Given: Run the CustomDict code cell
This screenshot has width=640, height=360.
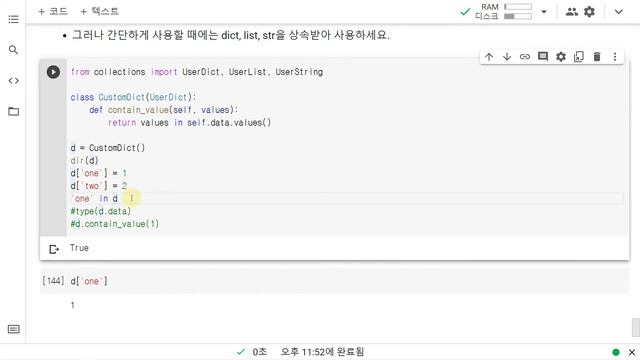Looking at the screenshot, I should point(53,72).
